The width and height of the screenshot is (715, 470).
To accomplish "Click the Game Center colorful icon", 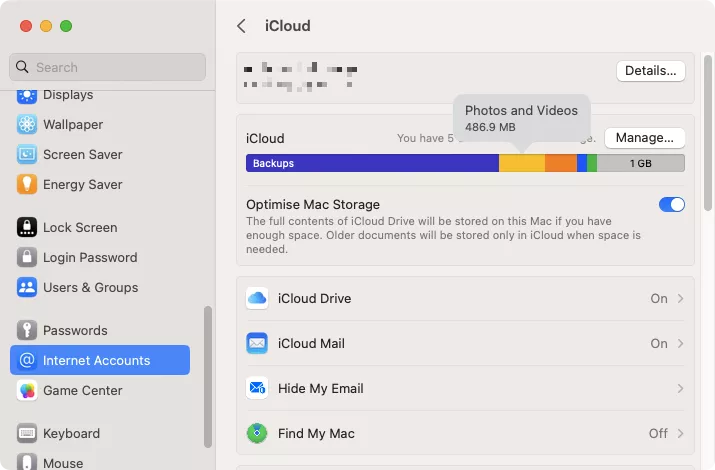I will (x=27, y=390).
